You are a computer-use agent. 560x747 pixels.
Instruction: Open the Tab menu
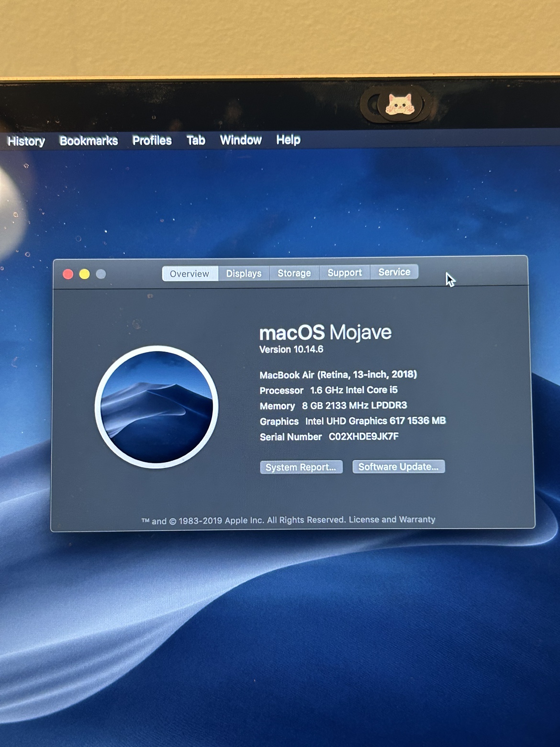coord(196,140)
